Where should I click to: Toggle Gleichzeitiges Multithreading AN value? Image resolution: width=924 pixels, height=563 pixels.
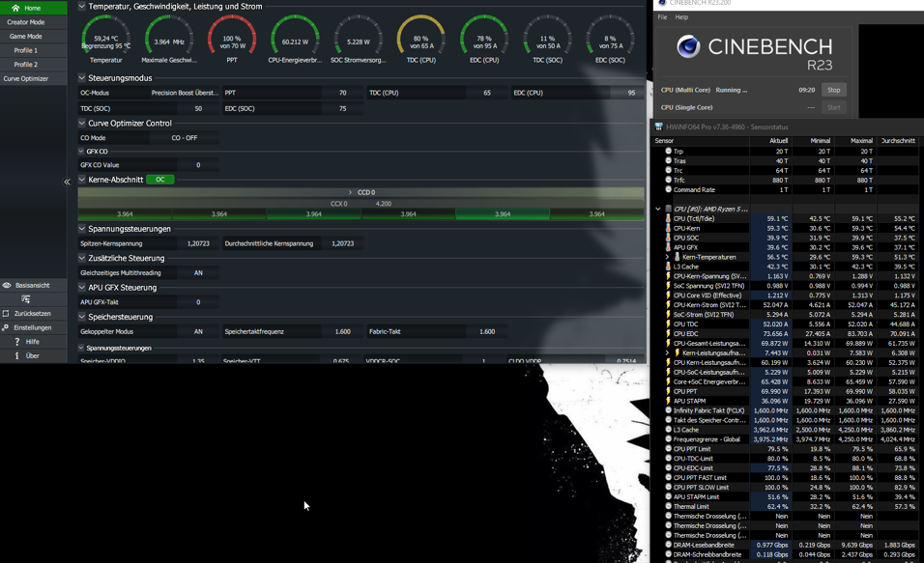point(198,272)
